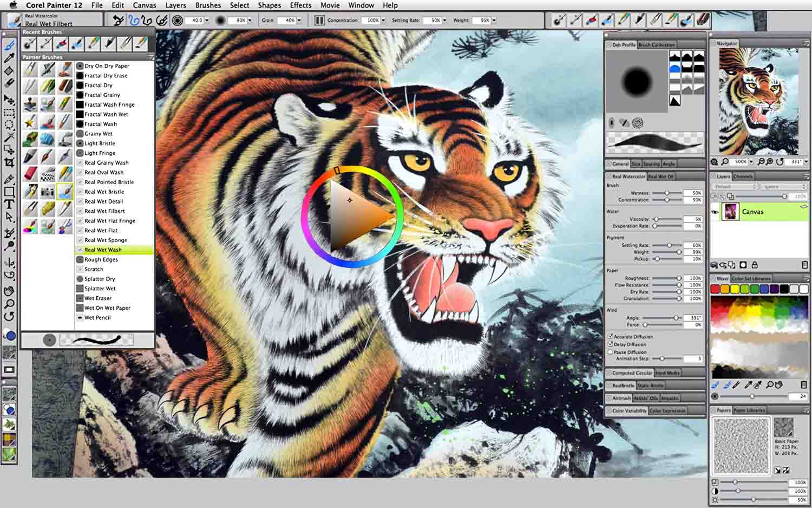Click the dynamic plugins icon in the Layers panel
This screenshot has width=812, height=508.
click(714, 265)
